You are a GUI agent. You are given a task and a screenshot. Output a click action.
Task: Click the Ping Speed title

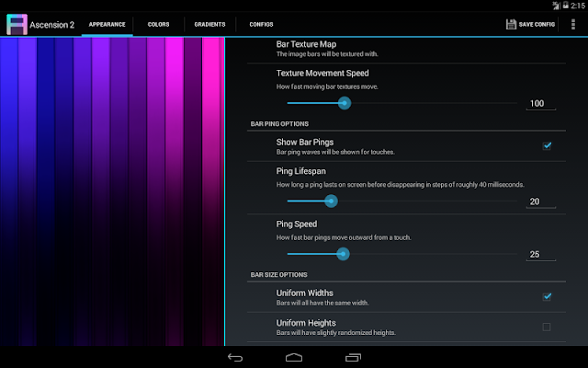[x=297, y=224]
